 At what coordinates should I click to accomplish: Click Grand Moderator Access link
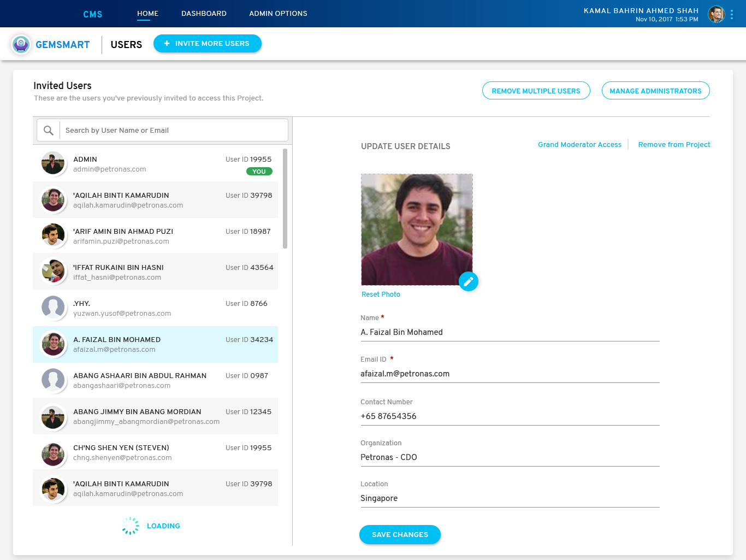tap(579, 145)
